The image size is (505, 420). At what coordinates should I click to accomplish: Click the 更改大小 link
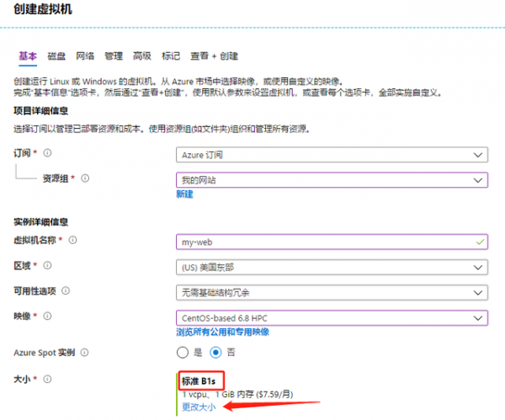199,407
